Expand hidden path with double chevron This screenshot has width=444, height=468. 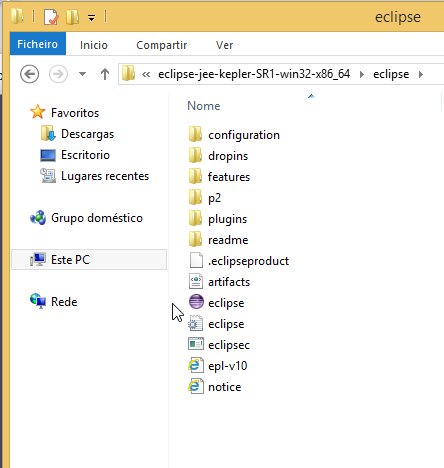click(146, 74)
